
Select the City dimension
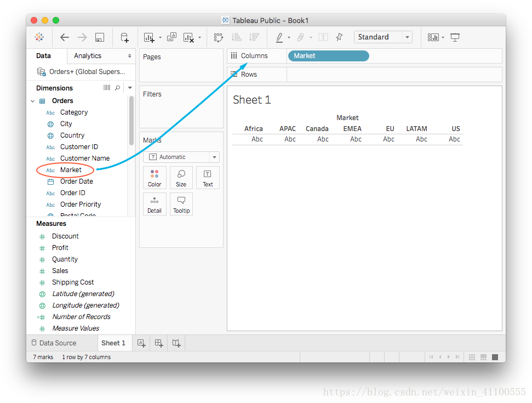pos(66,124)
